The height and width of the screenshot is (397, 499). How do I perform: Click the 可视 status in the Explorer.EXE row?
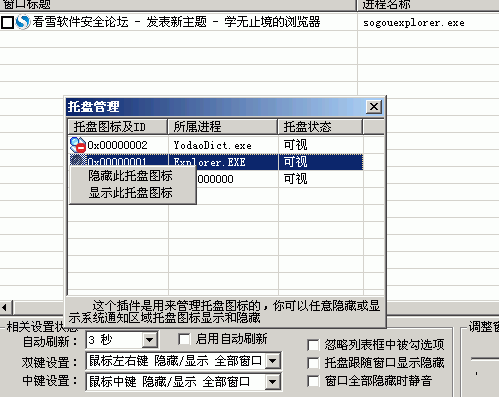pyautogui.click(x=295, y=162)
